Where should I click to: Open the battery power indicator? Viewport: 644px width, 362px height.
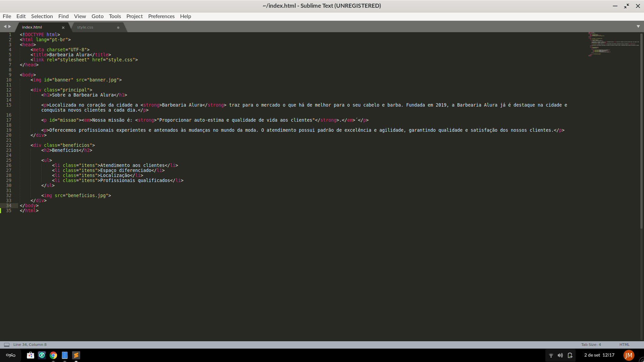pyautogui.click(x=570, y=355)
